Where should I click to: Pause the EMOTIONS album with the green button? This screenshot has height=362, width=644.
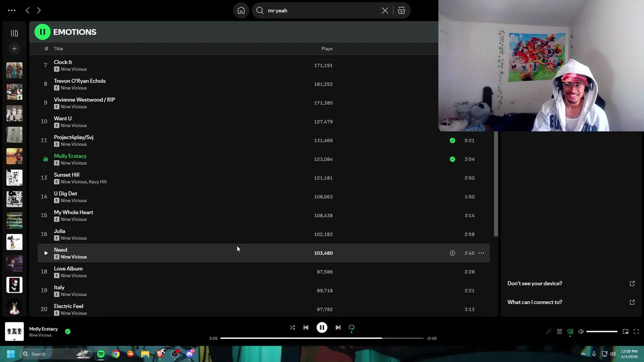(x=42, y=32)
